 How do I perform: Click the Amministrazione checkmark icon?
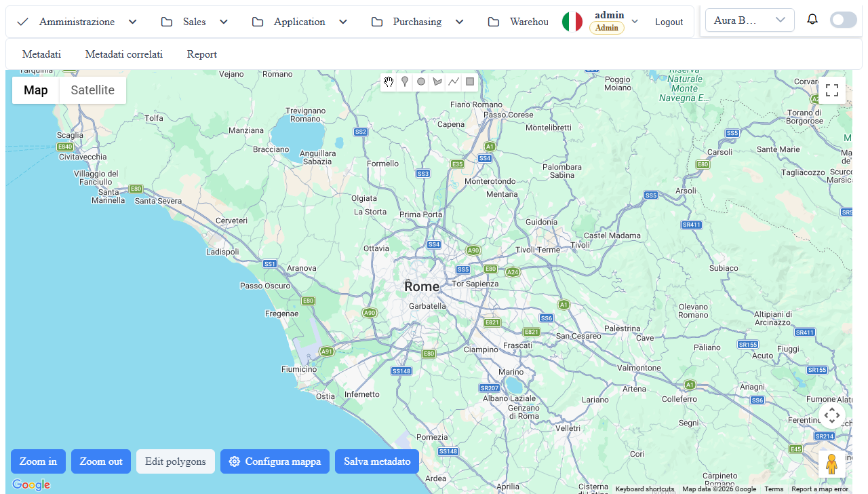point(22,22)
